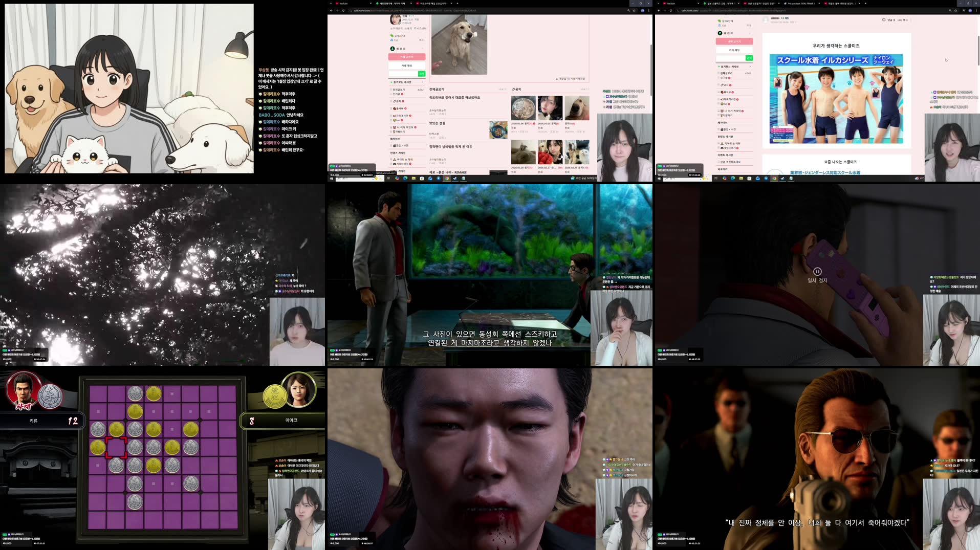The height and width of the screenshot is (550, 980).
Task: Click the camera icon on the 편집•사진 board
Action: pos(723,129)
